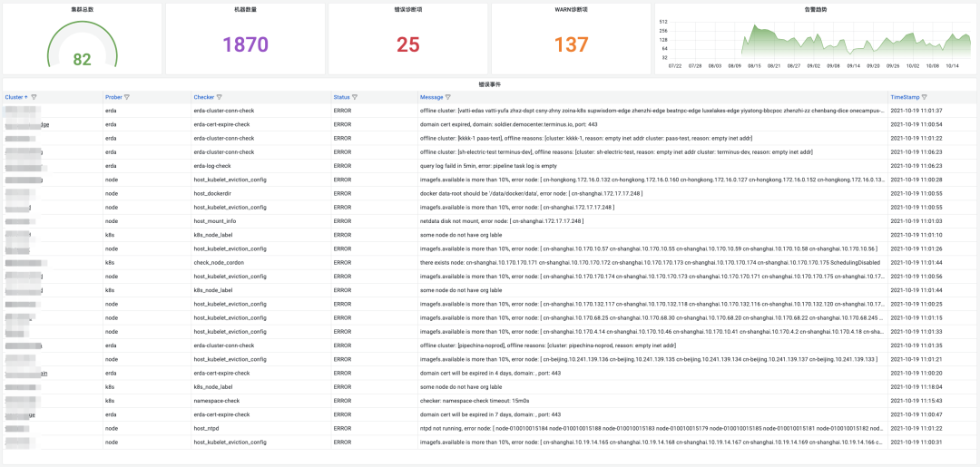Click the filter icon next to Cluster
This screenshot has height=467, width=980.
point(34,97)
